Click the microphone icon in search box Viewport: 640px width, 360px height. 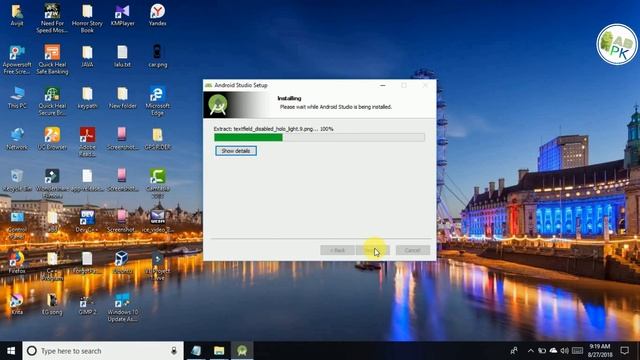pos(174,351)
